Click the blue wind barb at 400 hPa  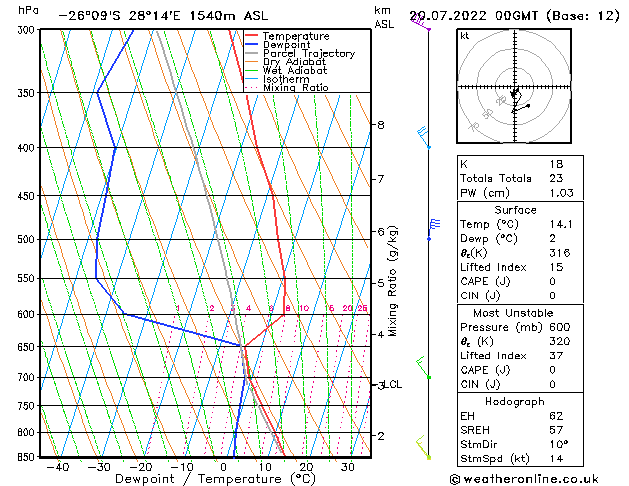click(424, 138)
